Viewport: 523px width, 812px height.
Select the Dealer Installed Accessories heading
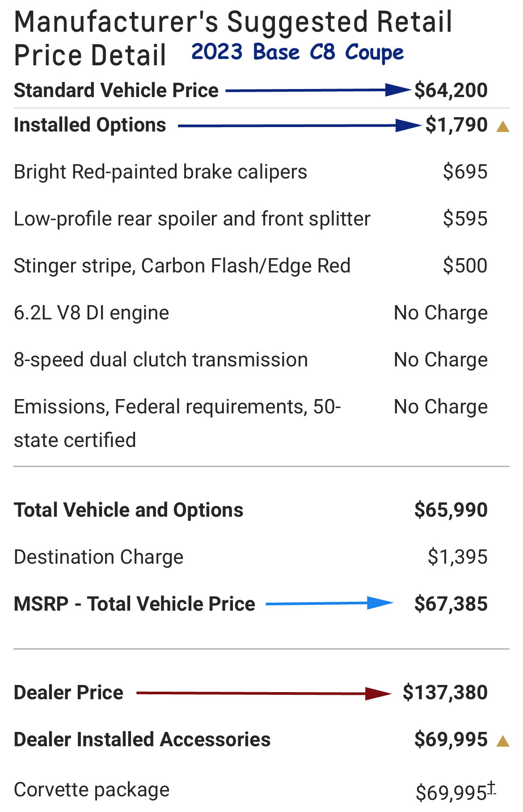pyautogui.click(x=142, y=740)
